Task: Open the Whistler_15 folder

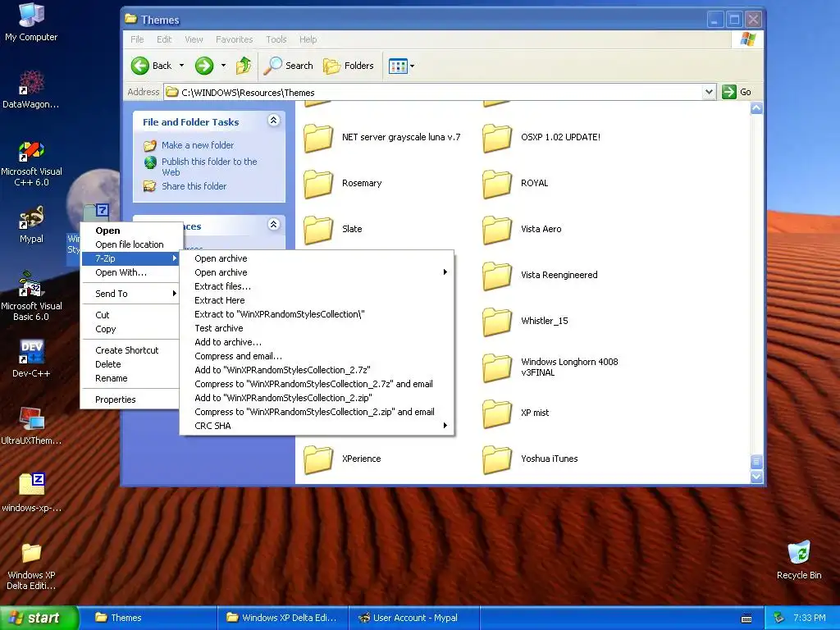Action: [526, 322]
